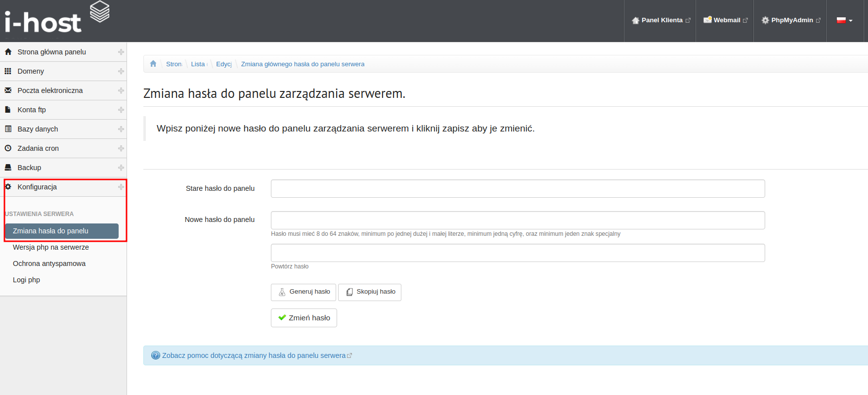Click the Zadania cron clock icon
868x395 pixels.
click(x=8, y=148)
